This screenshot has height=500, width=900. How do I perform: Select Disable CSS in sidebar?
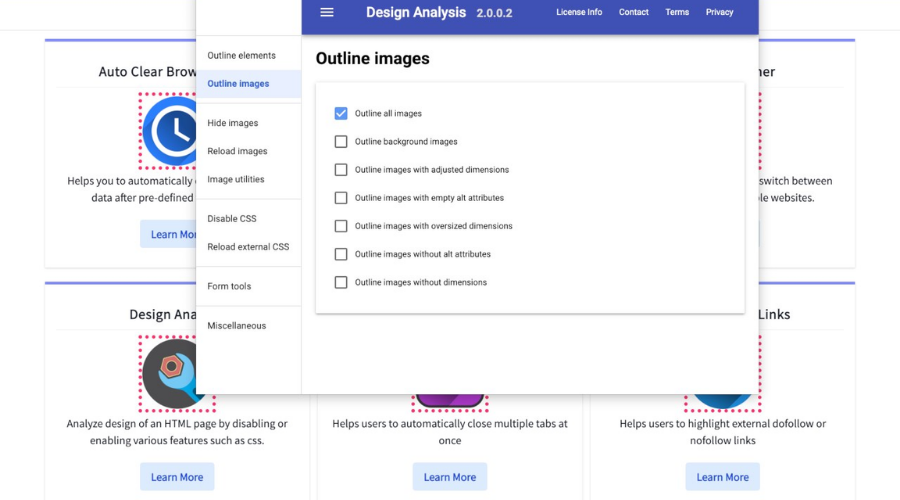click(x=249, y=219)
